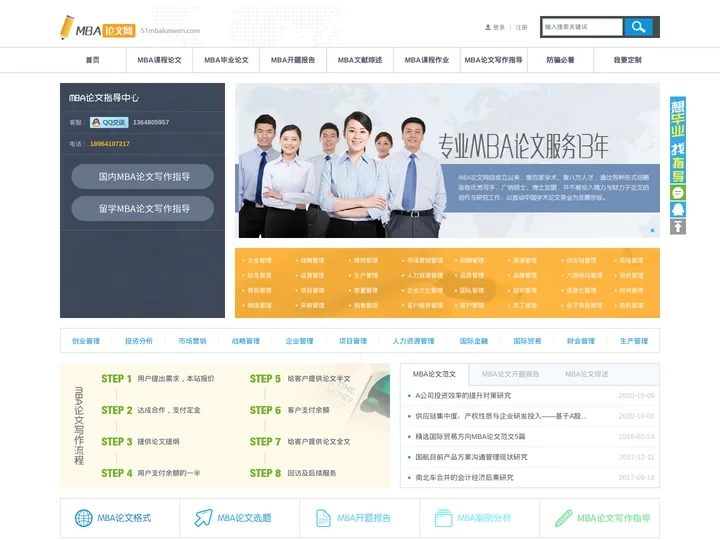Open article 精选国际贸易方向MBA论文范文5篇
This screenshot has width=720, height=540.
(470, 437)
